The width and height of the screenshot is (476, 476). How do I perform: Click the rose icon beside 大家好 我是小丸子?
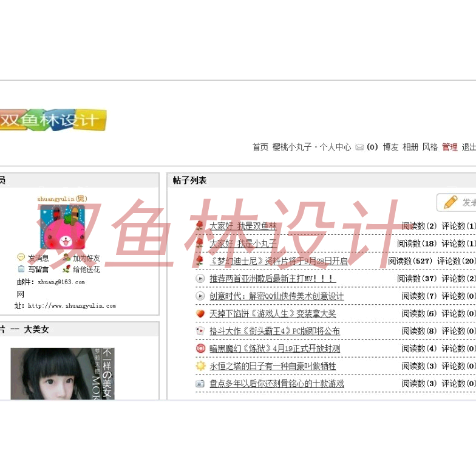click(200, 243)
